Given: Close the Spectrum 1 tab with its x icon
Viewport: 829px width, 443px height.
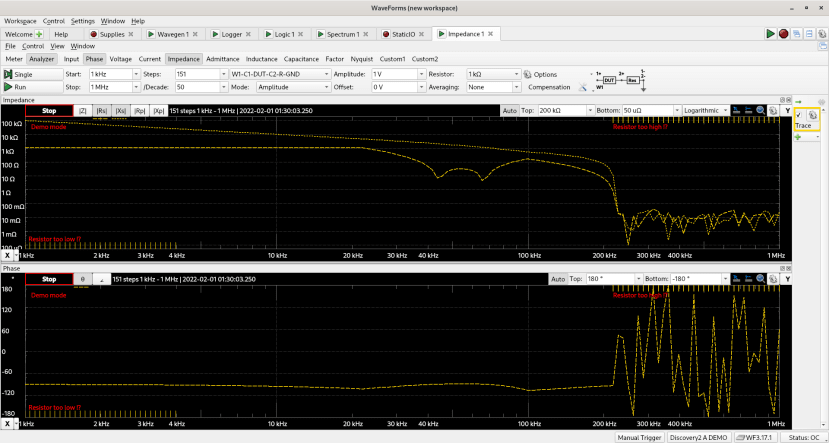Looking at the screenshot, I should (365, 34).
